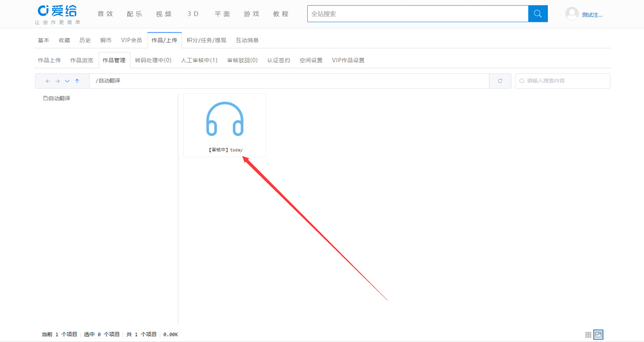Click the 测试注... username link

(x=592, y=15)
